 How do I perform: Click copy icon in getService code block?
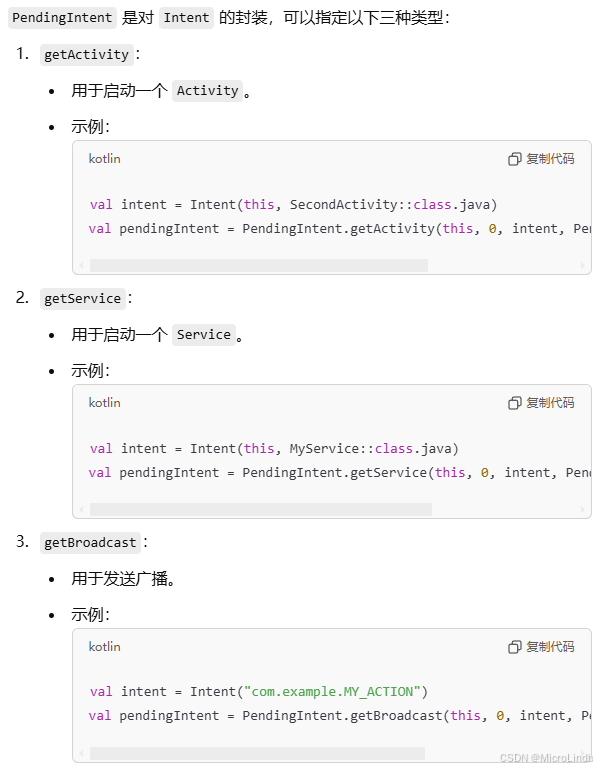[514, 403]
